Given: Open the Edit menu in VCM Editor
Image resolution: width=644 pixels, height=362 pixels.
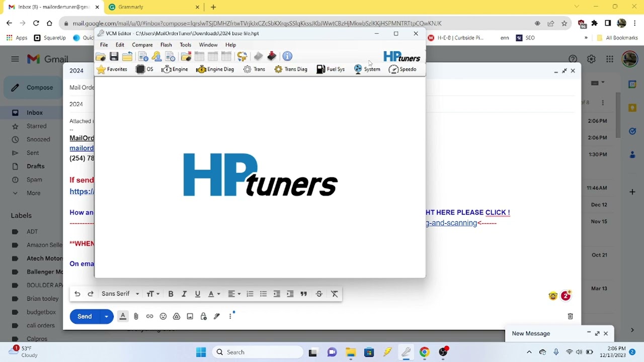Looking at the screenshot, I should click(120, 45).
